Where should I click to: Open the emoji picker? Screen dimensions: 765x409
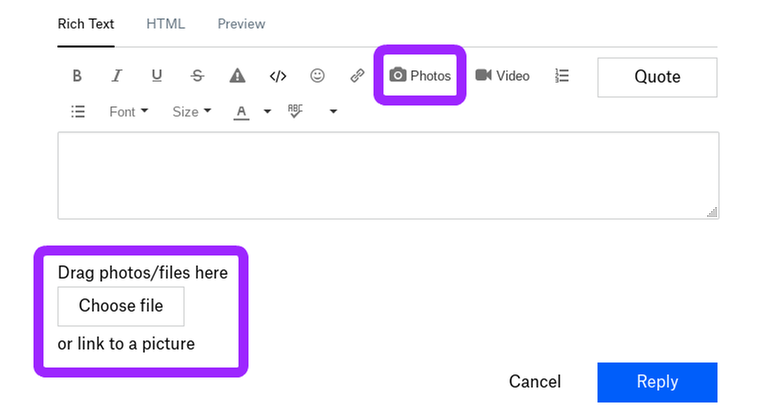(x=318, y=76)
